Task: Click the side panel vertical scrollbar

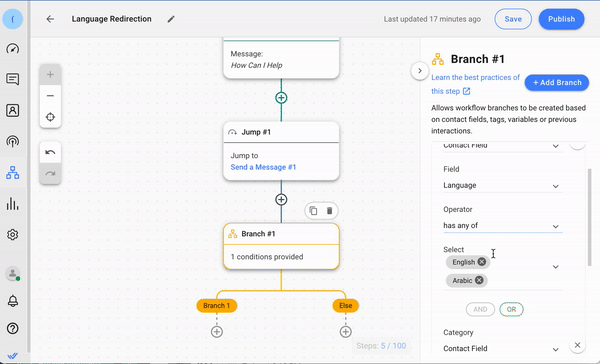Action: (x=589, y=217)
